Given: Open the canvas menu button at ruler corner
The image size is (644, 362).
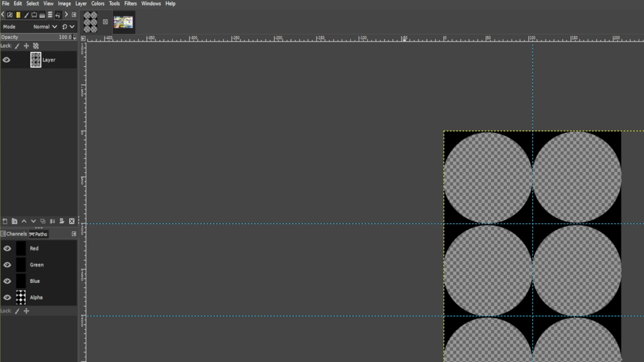Looking at the screenshot, I should click(x=83, y=39).
